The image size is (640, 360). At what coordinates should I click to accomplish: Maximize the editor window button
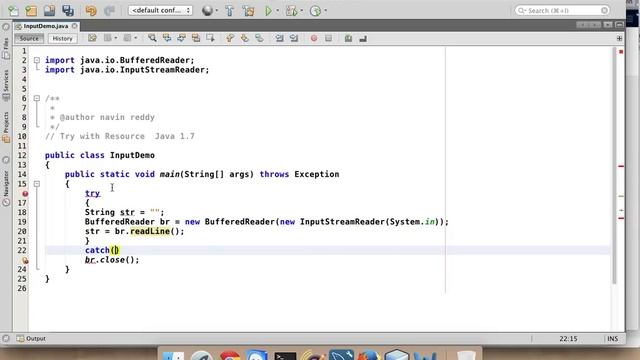[619, 25]
